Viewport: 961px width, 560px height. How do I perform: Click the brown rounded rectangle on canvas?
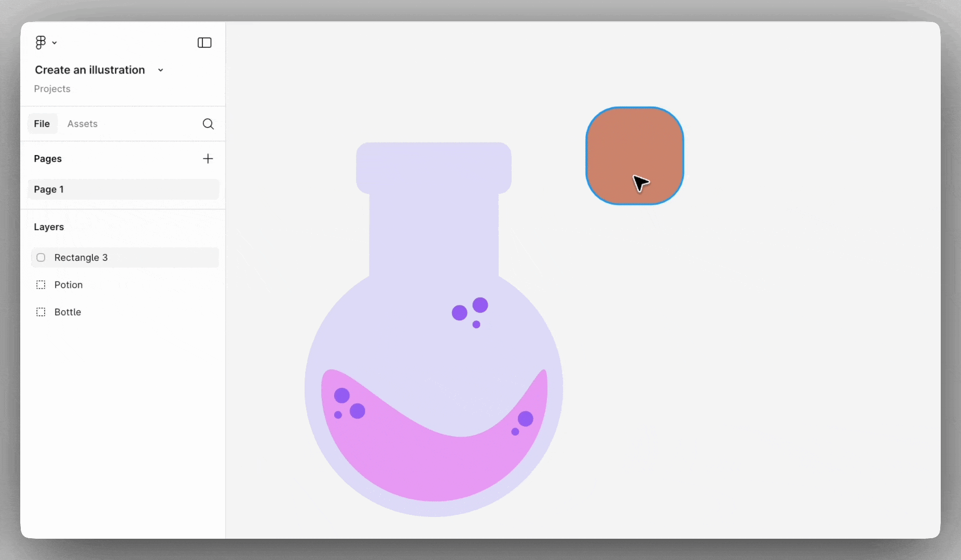[617, 145]
